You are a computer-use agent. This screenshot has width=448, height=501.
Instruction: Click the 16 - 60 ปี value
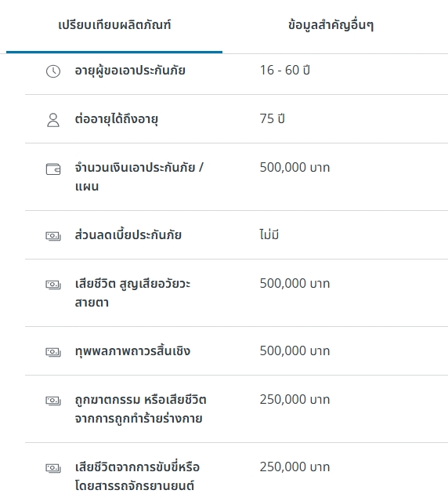coord(284,70)
